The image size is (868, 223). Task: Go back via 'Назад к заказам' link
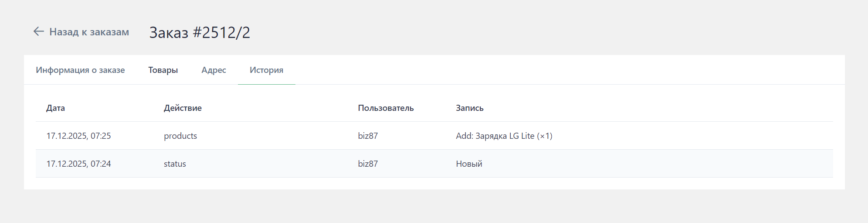coord(89,32)
